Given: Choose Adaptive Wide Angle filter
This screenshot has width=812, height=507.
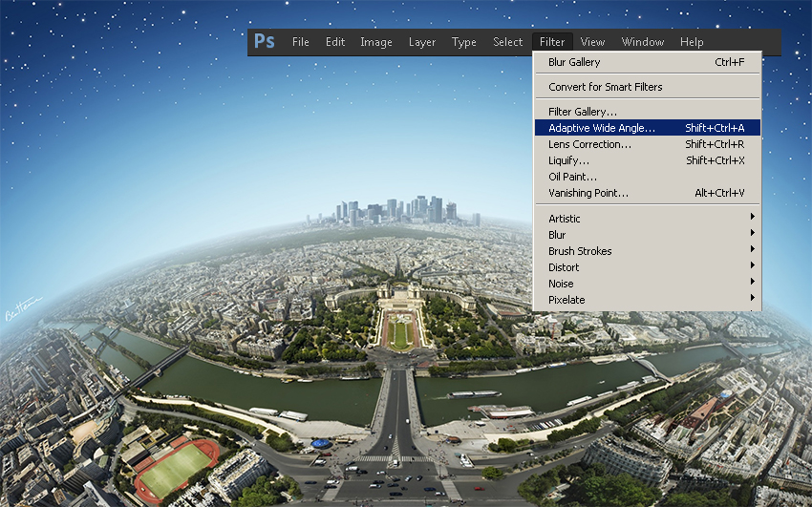Looking at the screenshot, I should pyautogui.click(x=648, y=128).
